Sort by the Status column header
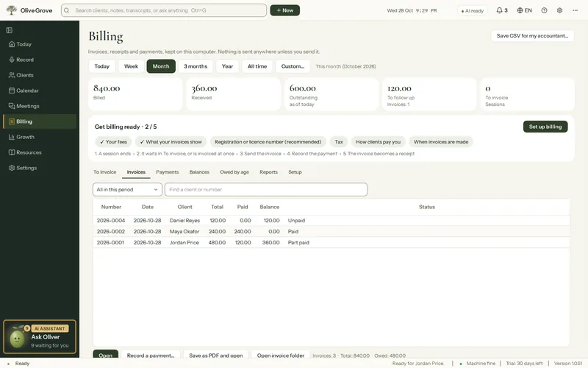Screen dimensions: 588x368 (x=427, y=207)
